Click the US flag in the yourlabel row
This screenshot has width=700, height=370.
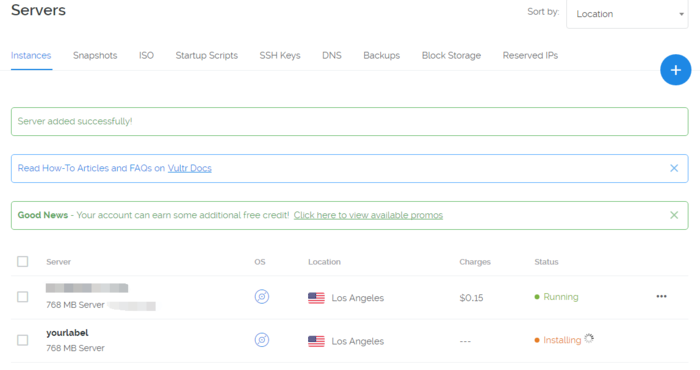point(316,341)
